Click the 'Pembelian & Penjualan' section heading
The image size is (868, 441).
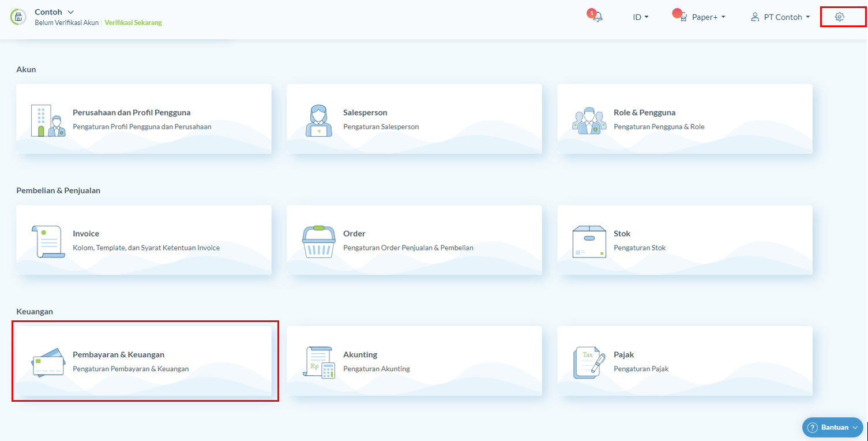pyautogui.click(x=58, y=190)
